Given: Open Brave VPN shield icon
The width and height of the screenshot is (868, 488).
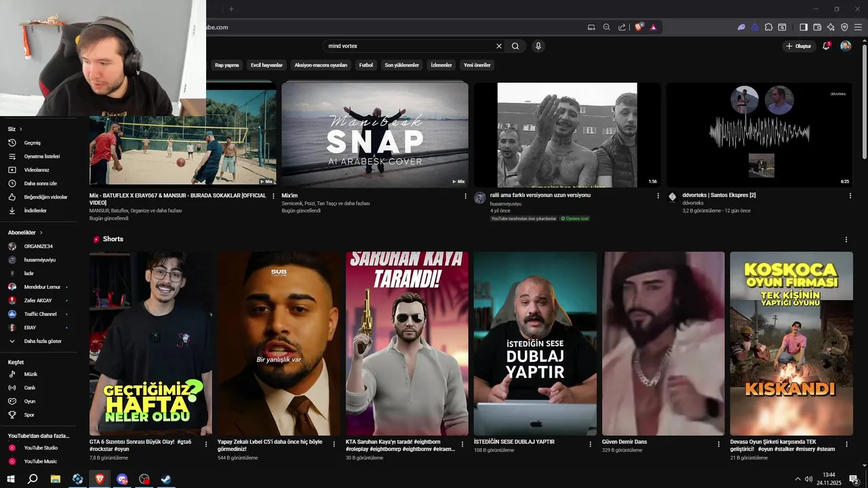Looking at the screenshot, I should coord(844,27).
